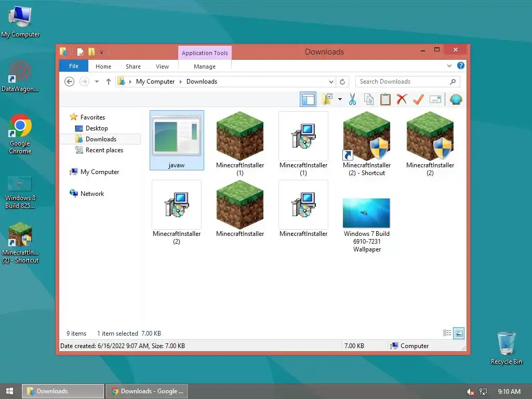Click the muted volume tray icon

click(470, 392)
